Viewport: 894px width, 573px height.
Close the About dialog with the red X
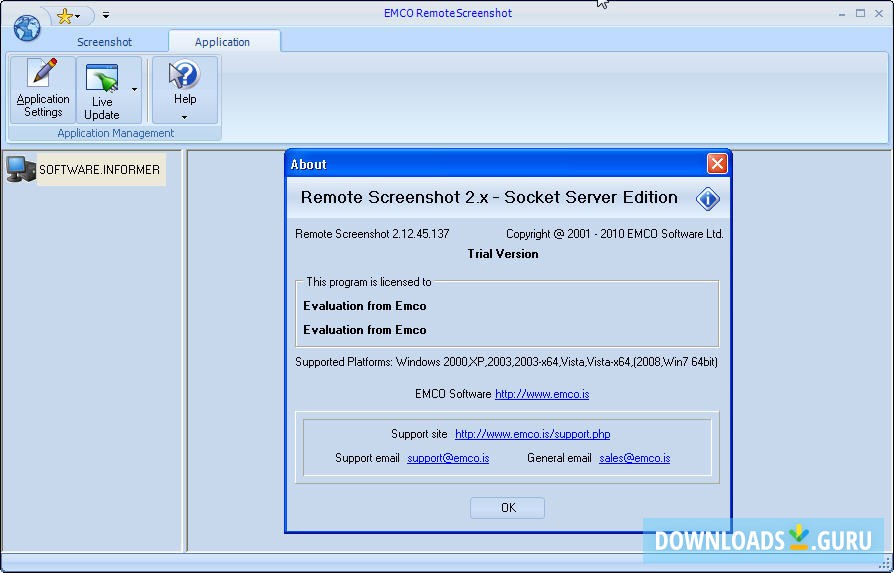pos(717,164)
